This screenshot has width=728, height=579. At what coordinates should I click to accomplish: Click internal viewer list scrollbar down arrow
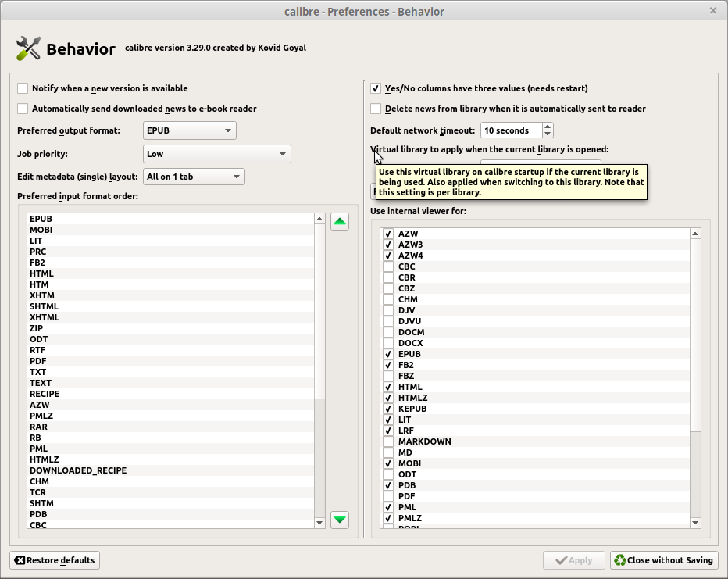coord(695,523)
